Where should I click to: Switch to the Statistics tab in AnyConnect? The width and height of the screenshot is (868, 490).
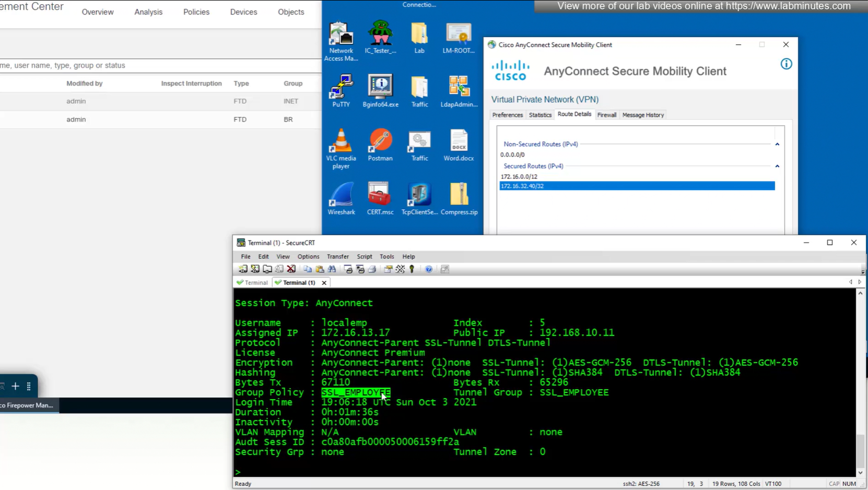540,115
